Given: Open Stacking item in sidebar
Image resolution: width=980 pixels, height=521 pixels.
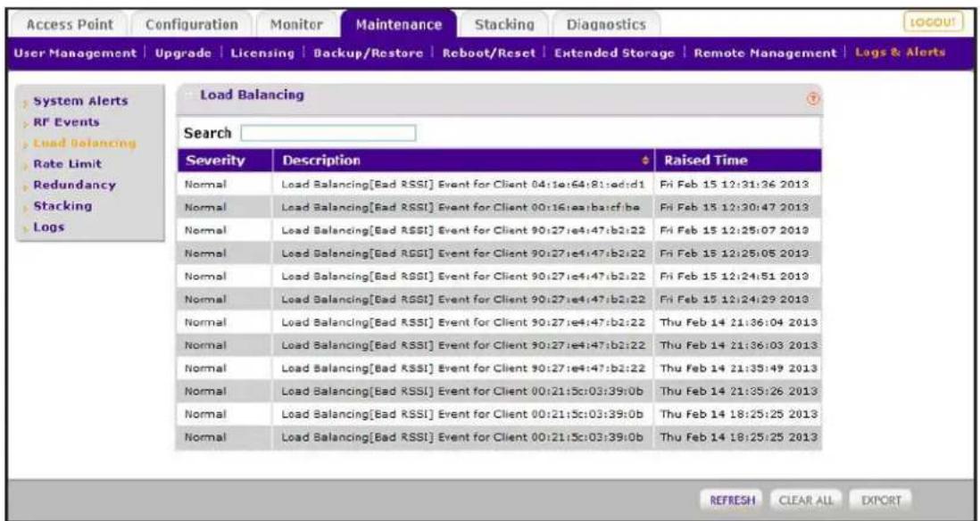Looking at the screenshot, I should coord(62,205).
